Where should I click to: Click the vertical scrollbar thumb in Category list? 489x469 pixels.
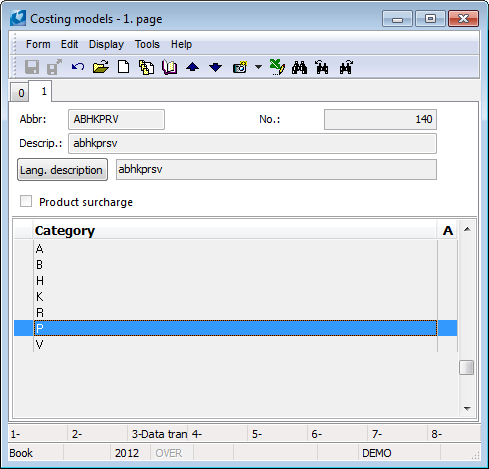point(466,367)
